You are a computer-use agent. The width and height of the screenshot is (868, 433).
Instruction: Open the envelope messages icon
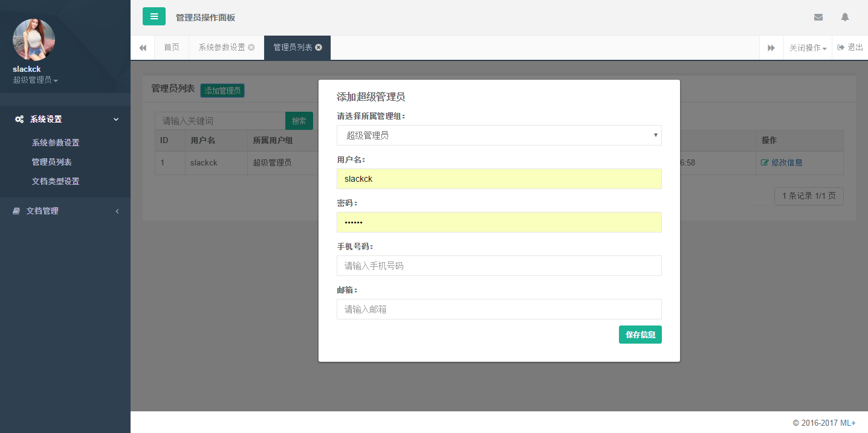point(818,17)
